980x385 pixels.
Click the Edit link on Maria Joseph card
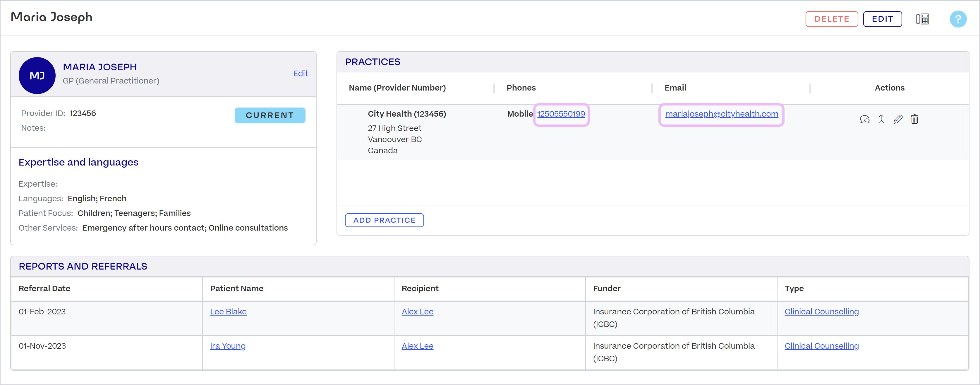pyautogui.click(x=300, y=73)
